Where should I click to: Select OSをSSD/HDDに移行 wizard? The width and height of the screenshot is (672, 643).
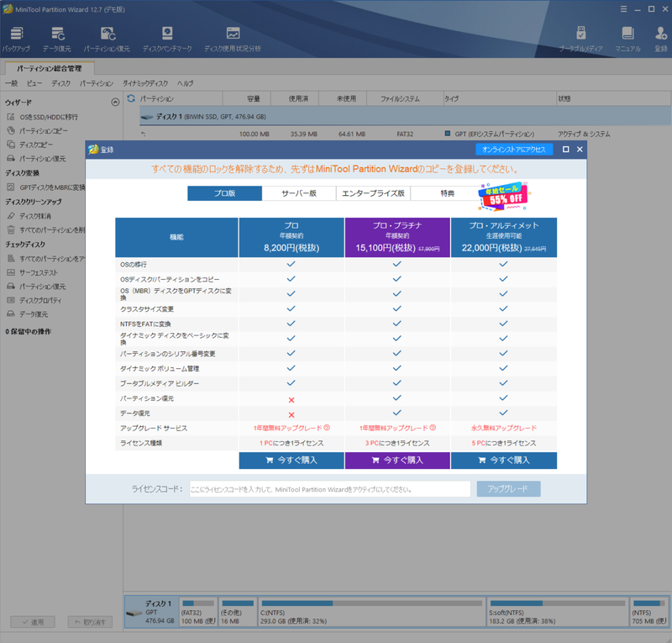click(x=43, y=117)
